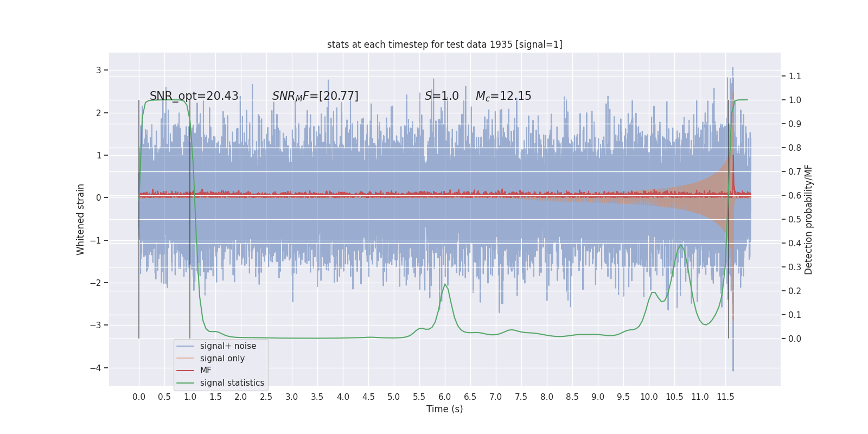The image size is (868, 434).
Task: Click the left y-axis tick label −4
Action: click(95, 368)
